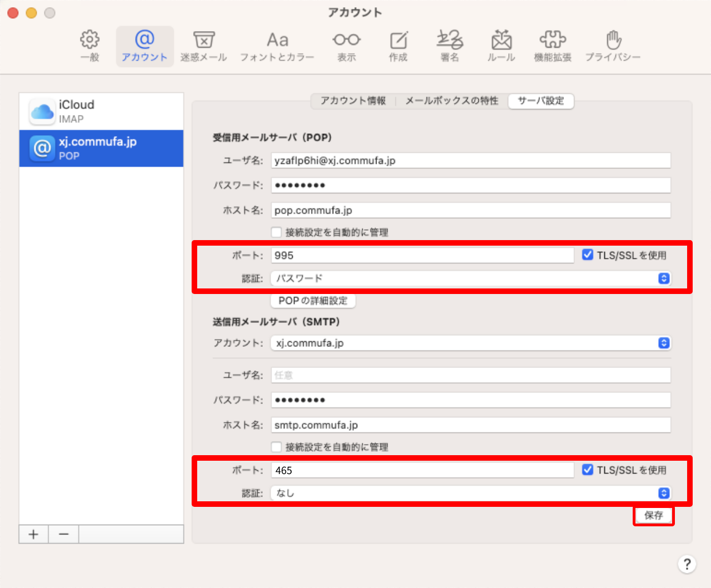Click the POP ホスト名 field pop.commufa.jp

[470, 210]
